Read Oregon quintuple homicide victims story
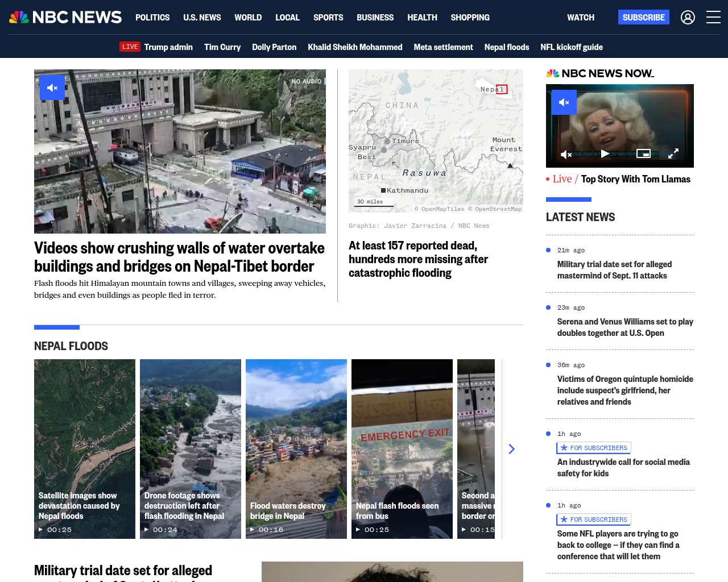Screen dimensions: 728x582 tap(625, 390)
